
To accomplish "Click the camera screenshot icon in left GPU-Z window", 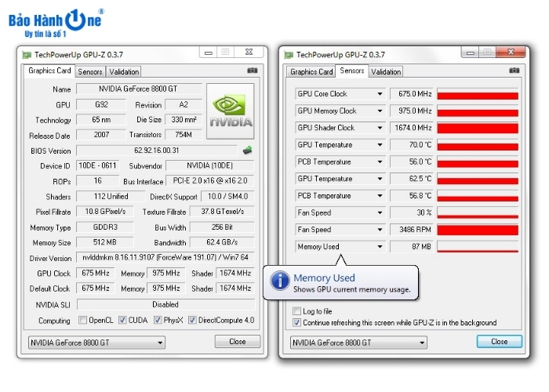I will tap(252, 71).
